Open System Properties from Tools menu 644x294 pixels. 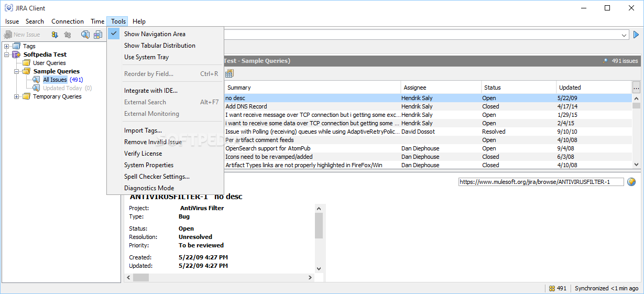166,165
